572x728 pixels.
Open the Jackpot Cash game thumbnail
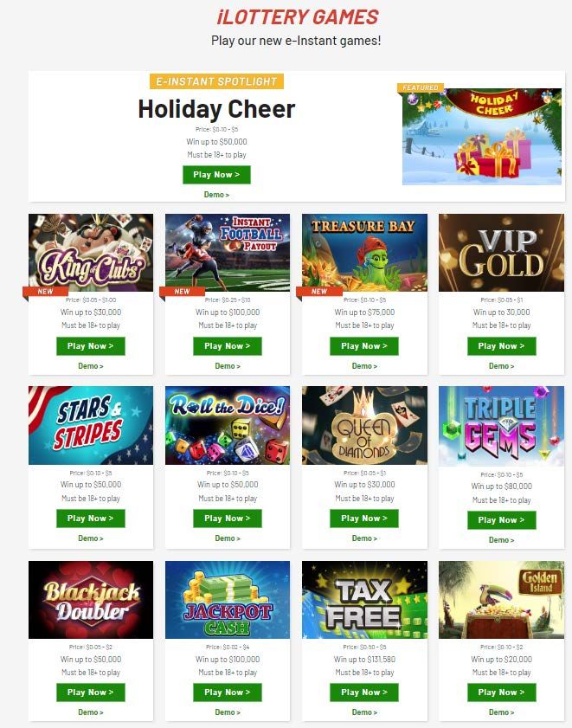(x=228, y=600)
